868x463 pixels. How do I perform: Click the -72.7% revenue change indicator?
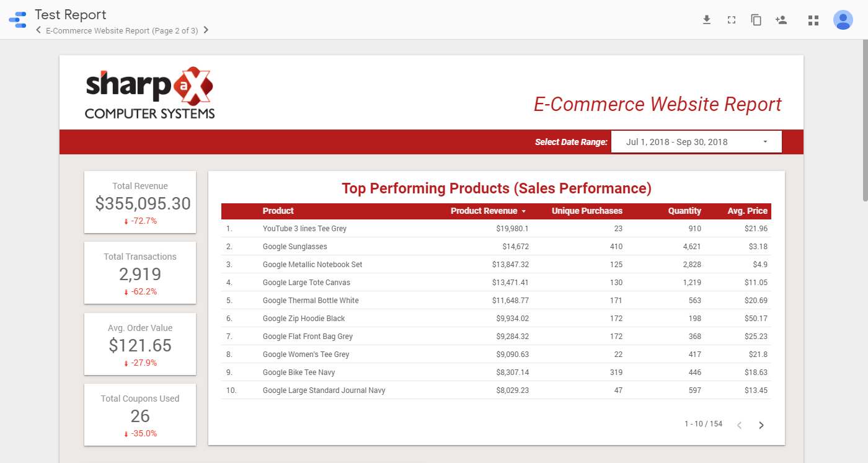coord(140,221)
